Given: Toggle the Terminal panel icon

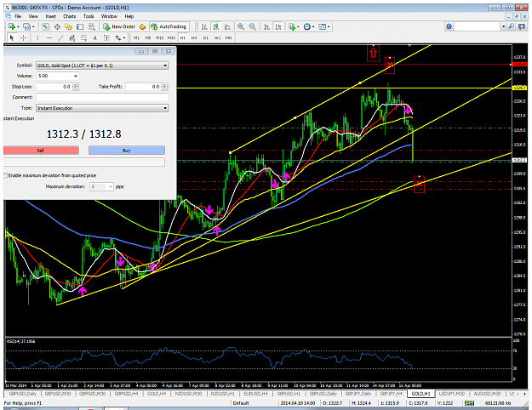Looking at the screenshot, I should pos(80,26).
